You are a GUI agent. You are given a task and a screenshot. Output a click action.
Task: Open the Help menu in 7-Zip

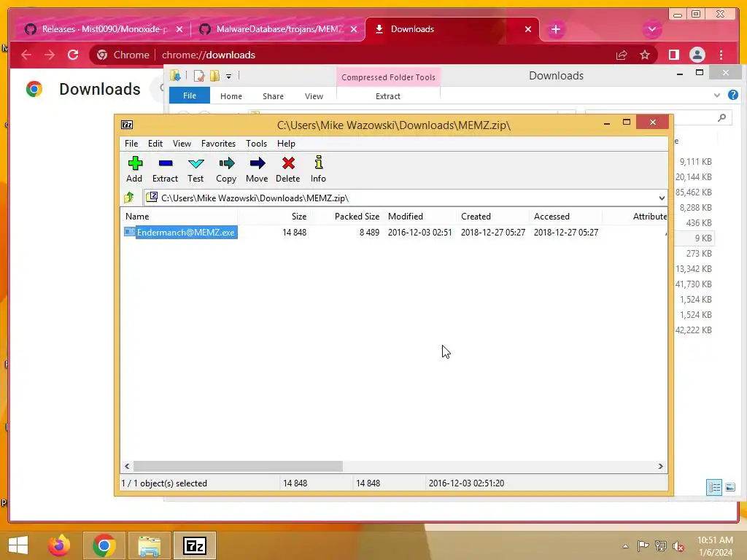286,144
